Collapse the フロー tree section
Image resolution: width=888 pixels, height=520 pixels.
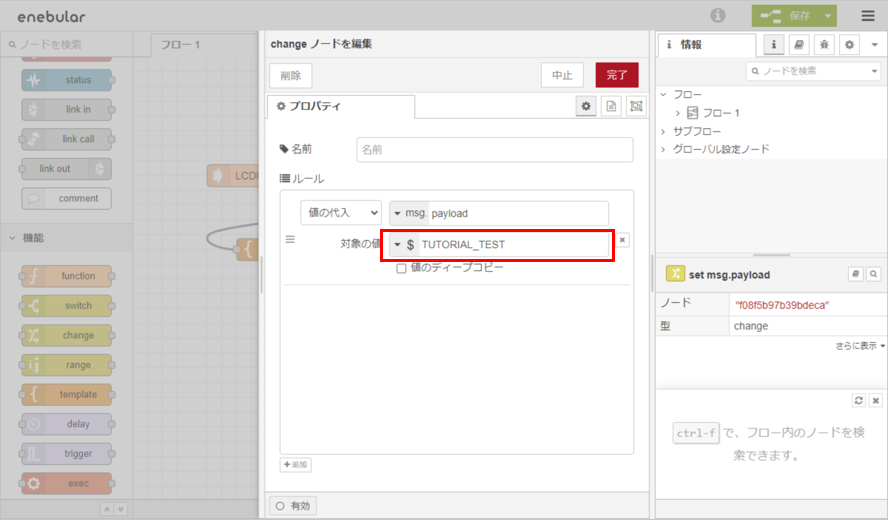(664, 95)
